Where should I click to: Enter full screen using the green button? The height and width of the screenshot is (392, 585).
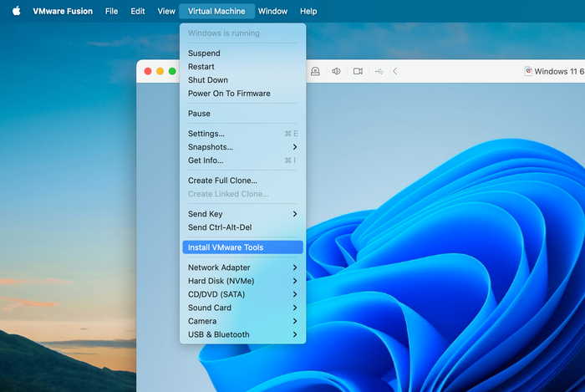(x=172, y=71)
